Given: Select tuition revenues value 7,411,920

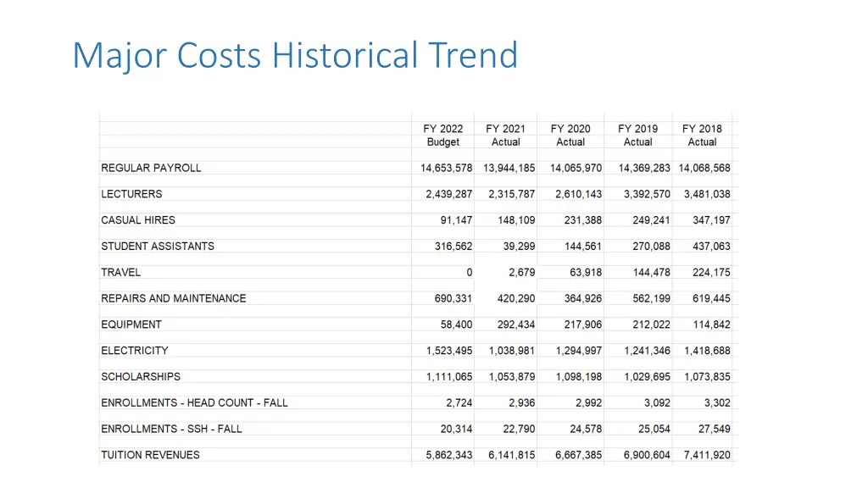Looking at the screenshot, I should tap(708, 455).
